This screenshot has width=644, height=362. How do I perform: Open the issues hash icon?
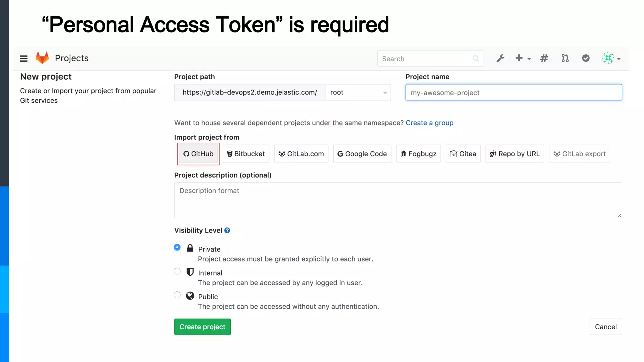click(544, 58)
